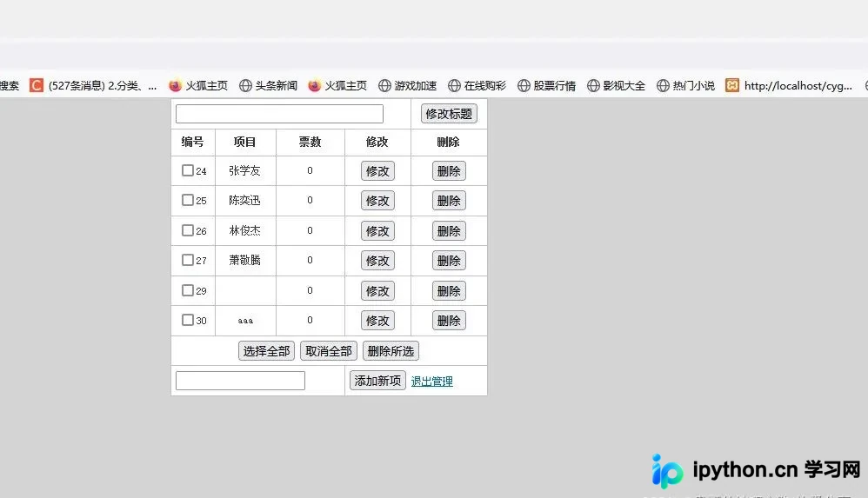The height and width of the screenshot is (498, 868).
Task: Open the 股票行情 bookmark
Action: click(546, 85)
